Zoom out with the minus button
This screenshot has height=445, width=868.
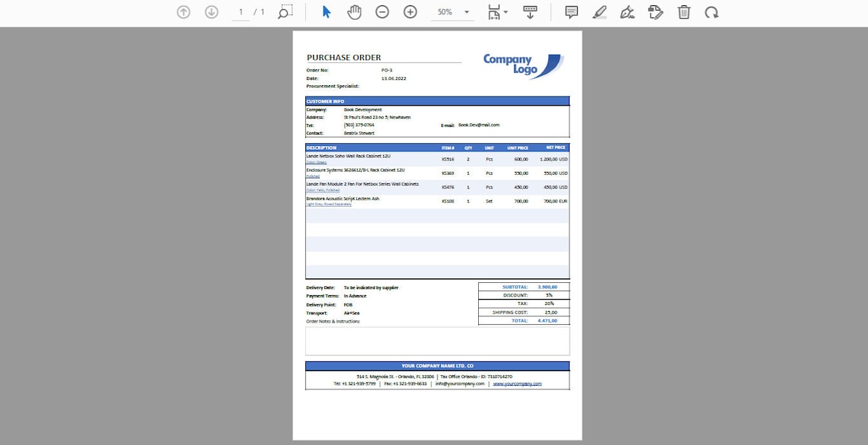coord(382,12)
